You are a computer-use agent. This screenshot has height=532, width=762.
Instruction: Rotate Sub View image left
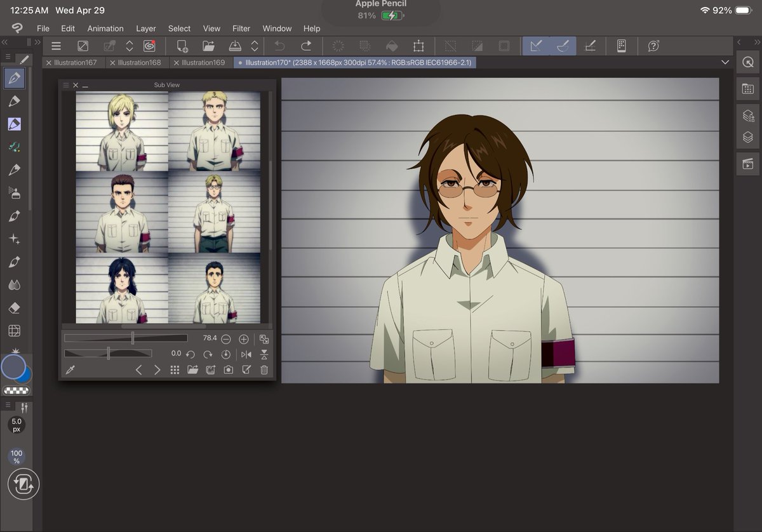click(x=190, y=354)
